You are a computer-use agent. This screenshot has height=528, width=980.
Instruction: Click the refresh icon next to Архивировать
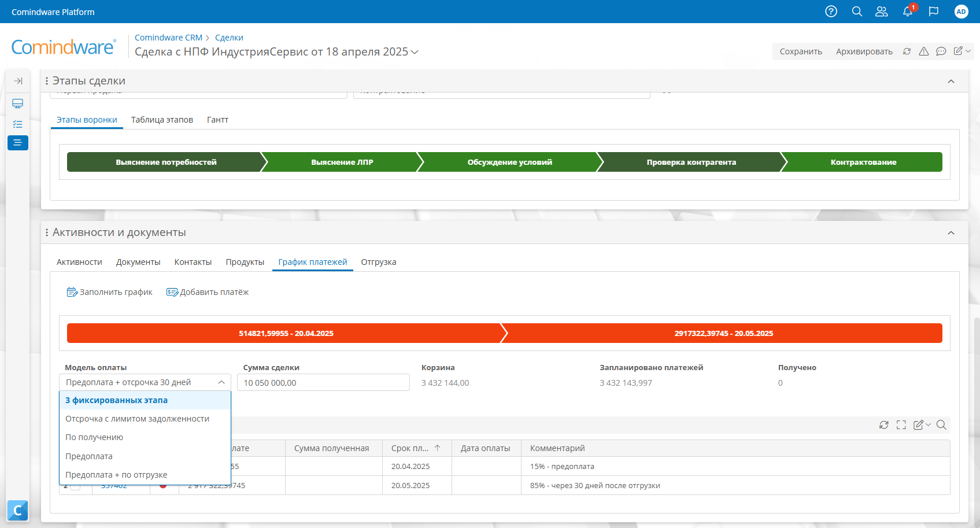pyautogui.click(x=907, y=51)
